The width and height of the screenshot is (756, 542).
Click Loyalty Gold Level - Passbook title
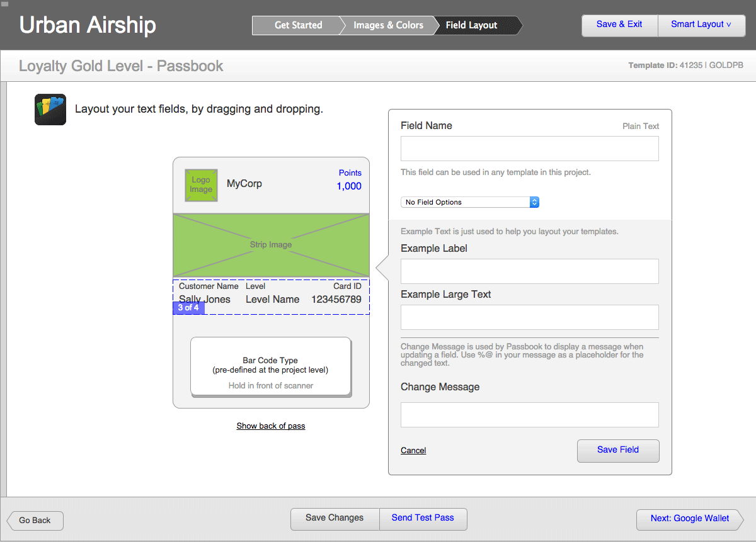pyautogui.click(x=121, y=66)
